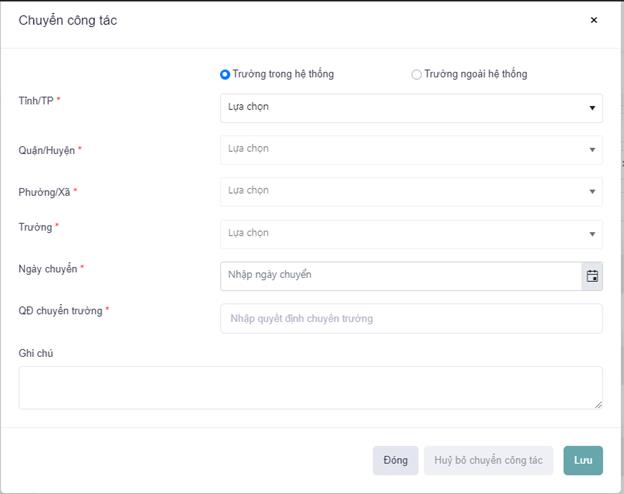Click the Ngày chuyển field label
This screenshot has height=494, width=624.
50,269
